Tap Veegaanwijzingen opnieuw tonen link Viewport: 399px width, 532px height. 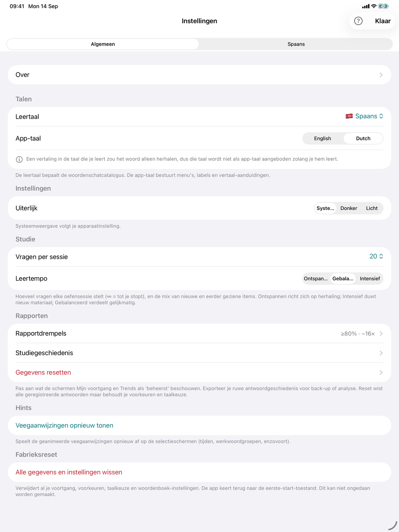[64, 425]
